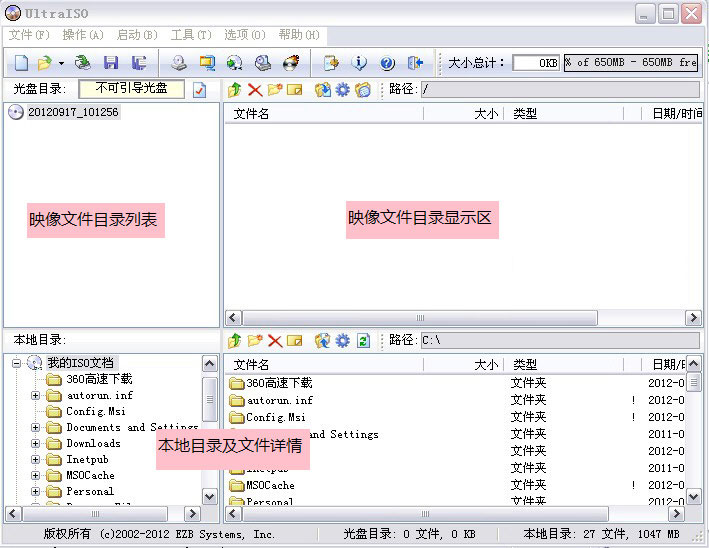The image size is (709, 548).
Task: Click the 650MB capacity progress bar
Action: click(631, 62)
